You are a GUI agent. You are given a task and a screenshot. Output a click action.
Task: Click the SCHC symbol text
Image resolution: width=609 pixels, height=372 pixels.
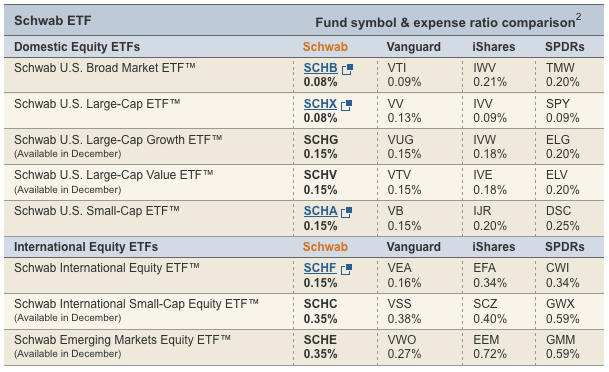coord(320,304)
